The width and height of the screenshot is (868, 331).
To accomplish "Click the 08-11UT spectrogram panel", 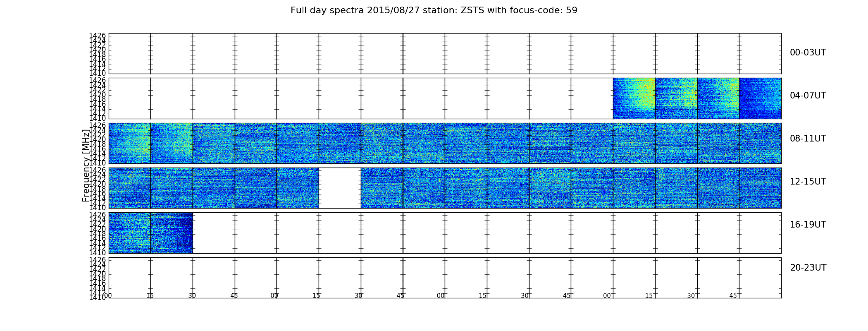I will coord(445,143).
